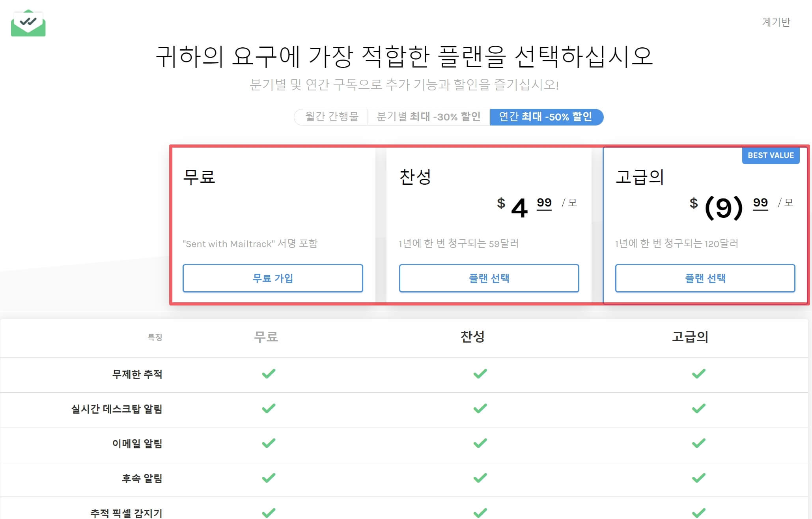Click 무제한 추적 checkmark in 고급의 column
Screen dimensions: 812x519
click(x=698, y=373)
